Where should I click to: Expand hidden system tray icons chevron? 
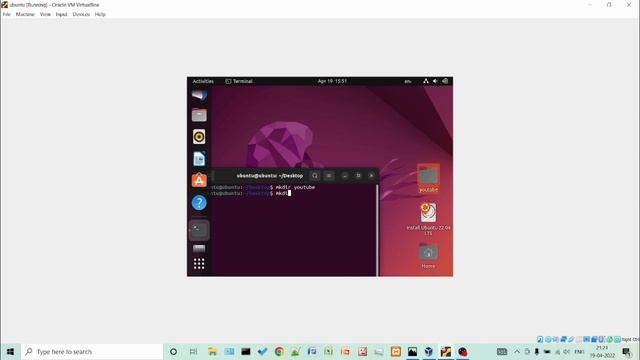517,351
